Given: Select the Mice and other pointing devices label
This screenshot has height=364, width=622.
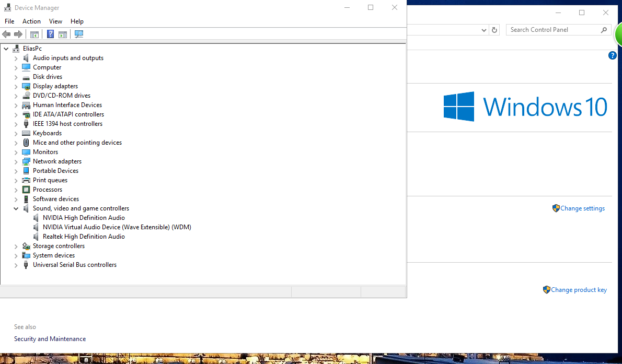Looking at the screenshot, I should point(77,143).
